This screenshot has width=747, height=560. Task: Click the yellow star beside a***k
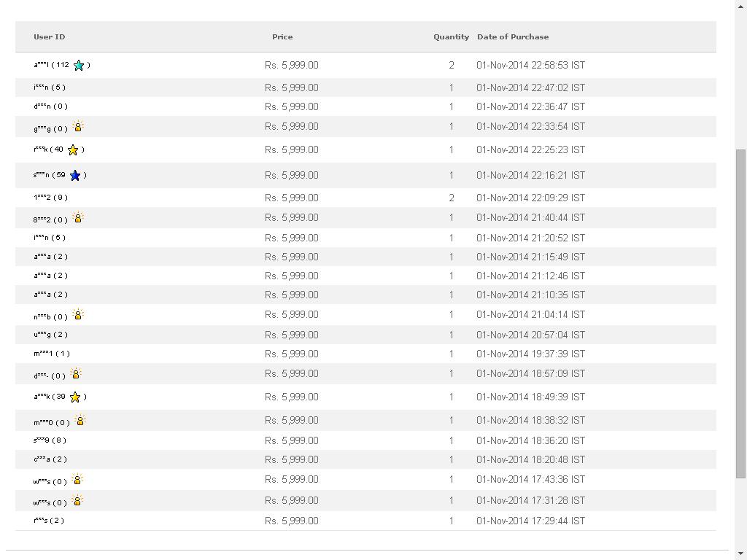tap(75, 397)
